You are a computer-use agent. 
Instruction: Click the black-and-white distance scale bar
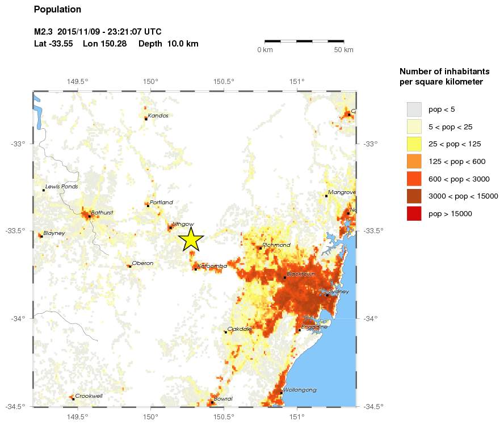click(x=304, y=41)
